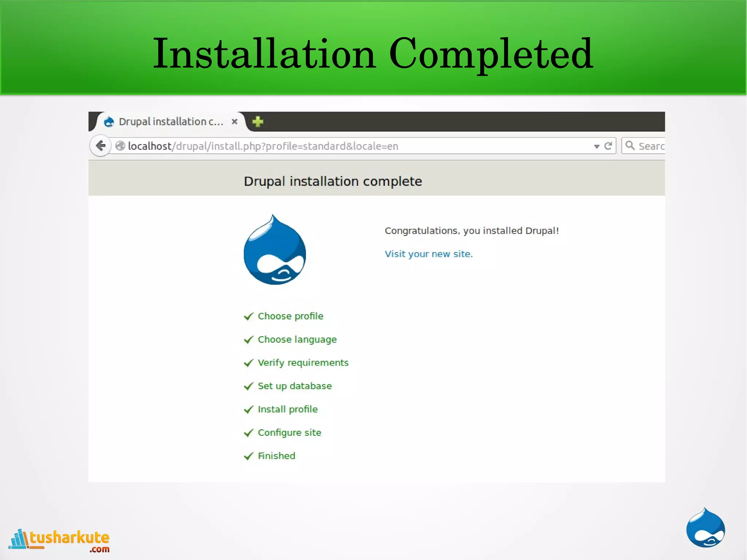Open a new tab with plus icon
Image resolution: width=747 pixels, height=560 pixels.
coord(258,121)
